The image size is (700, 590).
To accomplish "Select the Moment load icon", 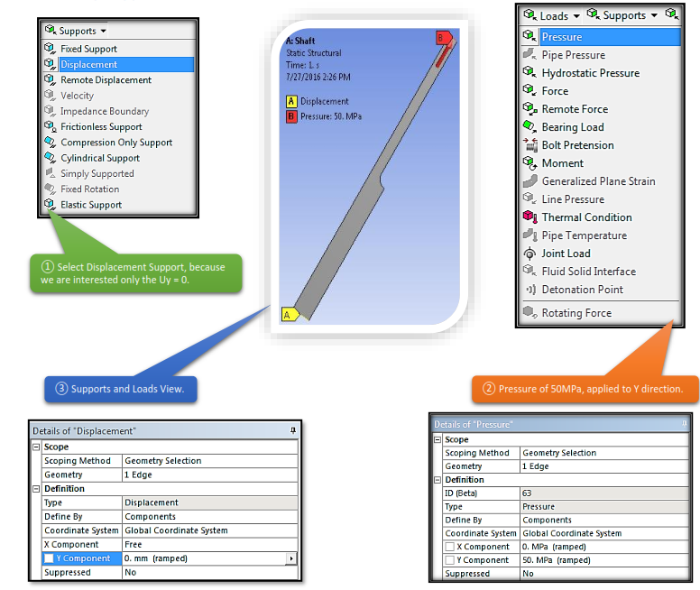I will (530, 163).
